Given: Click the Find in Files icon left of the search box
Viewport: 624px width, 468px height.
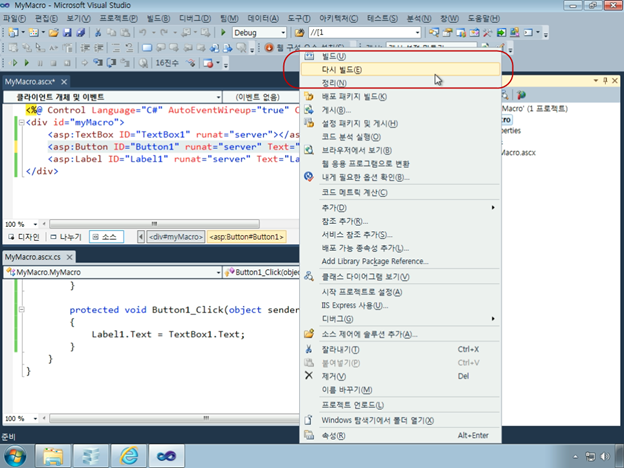Looking at the screenshot, I should click(299, 32).
